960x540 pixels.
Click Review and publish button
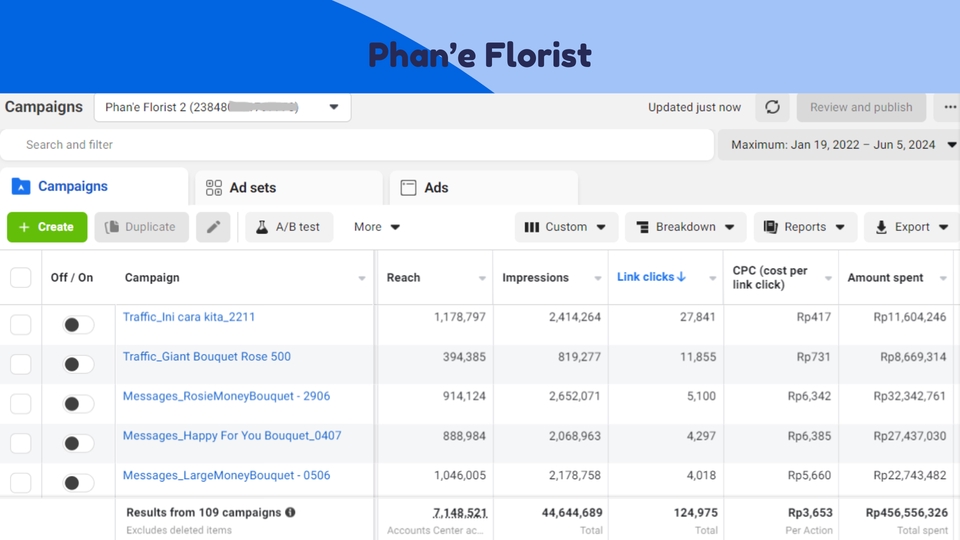[861, 107]
